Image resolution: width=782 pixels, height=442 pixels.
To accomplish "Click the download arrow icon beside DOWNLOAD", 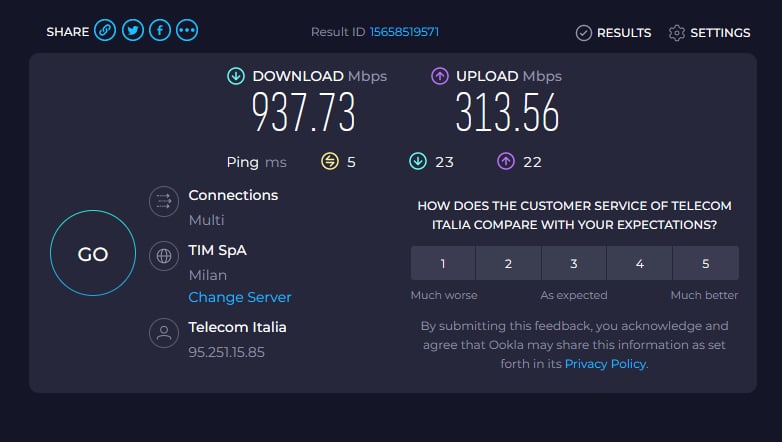I will click(236, 76).
